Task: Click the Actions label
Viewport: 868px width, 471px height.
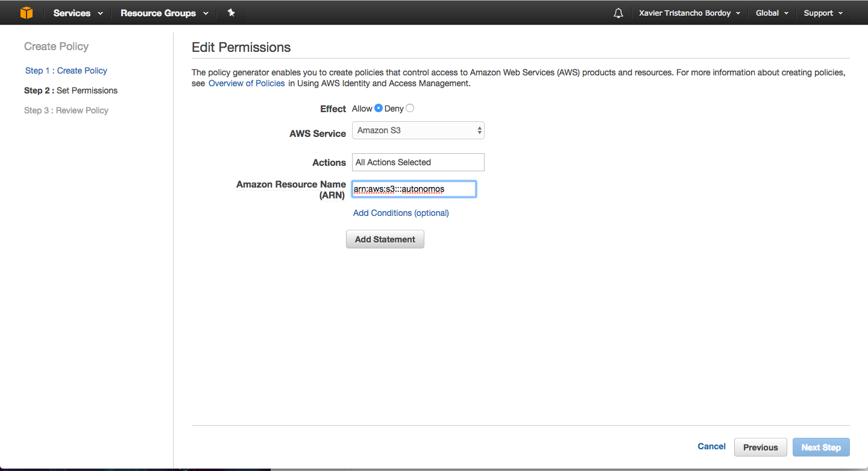Action: click(329, 163)
